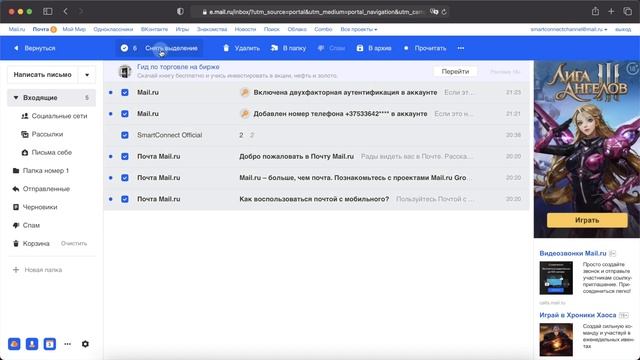Viewport: 640px width, 360px height.
Task: Click the sidebar bottom three-dots icon
Action: (x=67, y=344)
